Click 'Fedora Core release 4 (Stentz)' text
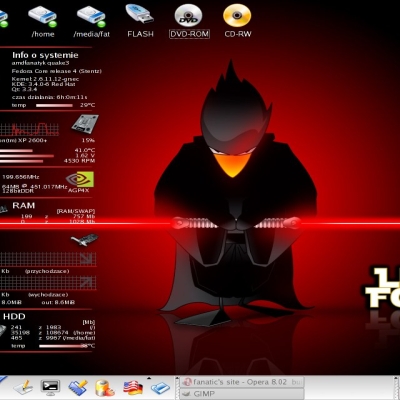Viewport: 400px width, 400px height. point(57,71)
